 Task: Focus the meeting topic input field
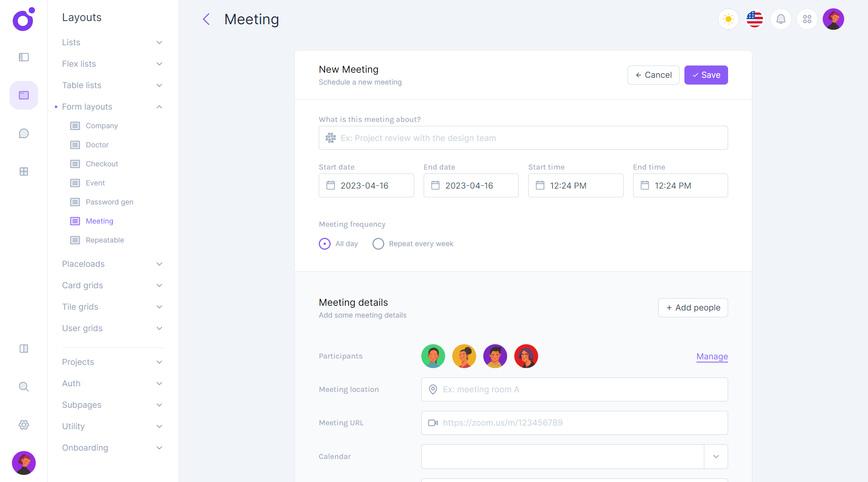(523, 138)
